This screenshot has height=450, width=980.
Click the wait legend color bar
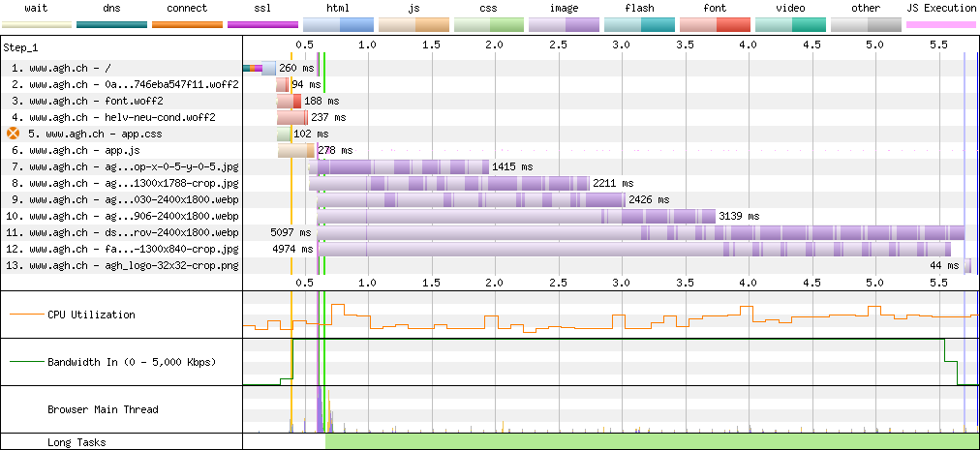(36, 25)
